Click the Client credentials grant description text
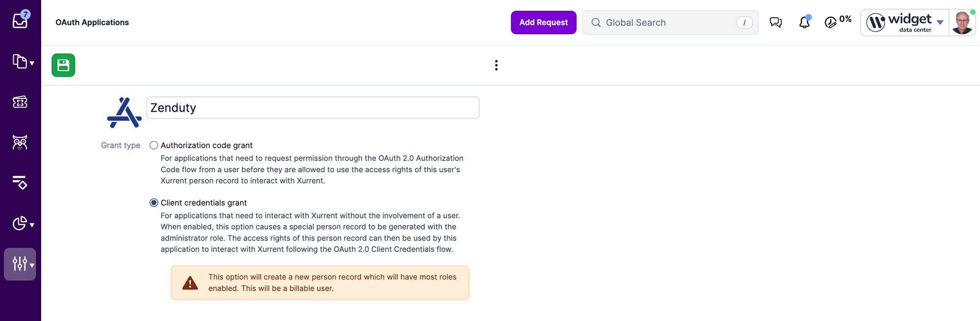 tap(310, 232)
